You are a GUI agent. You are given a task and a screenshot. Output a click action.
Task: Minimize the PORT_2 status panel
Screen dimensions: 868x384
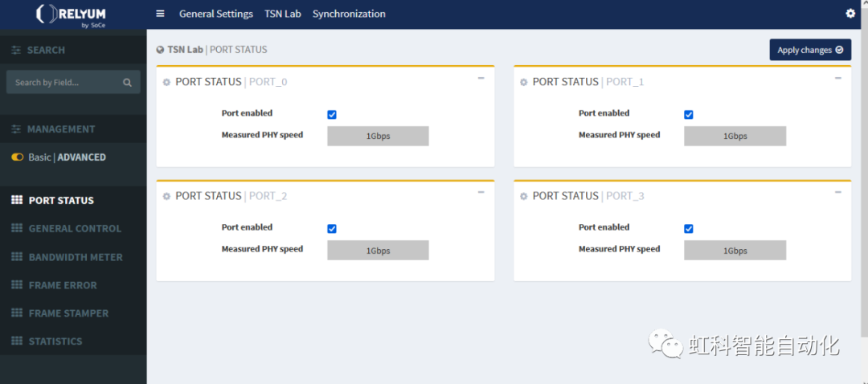(481, 192)
